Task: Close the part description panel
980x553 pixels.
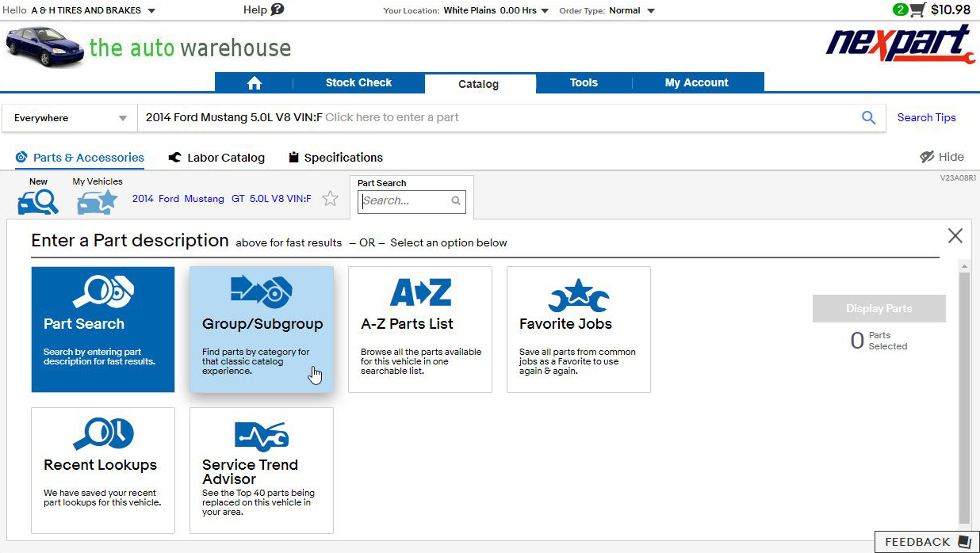Action: 955,235
